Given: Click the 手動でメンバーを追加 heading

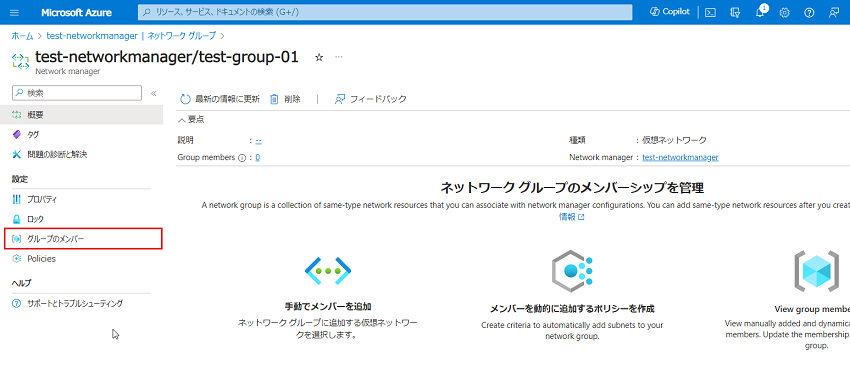Looking at the screenshot, I should (x=328, y=306).
